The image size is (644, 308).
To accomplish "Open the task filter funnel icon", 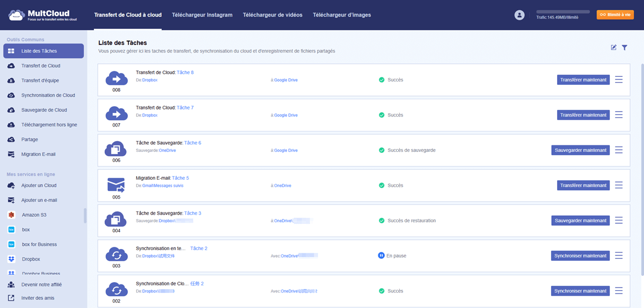I will (625, 48).
